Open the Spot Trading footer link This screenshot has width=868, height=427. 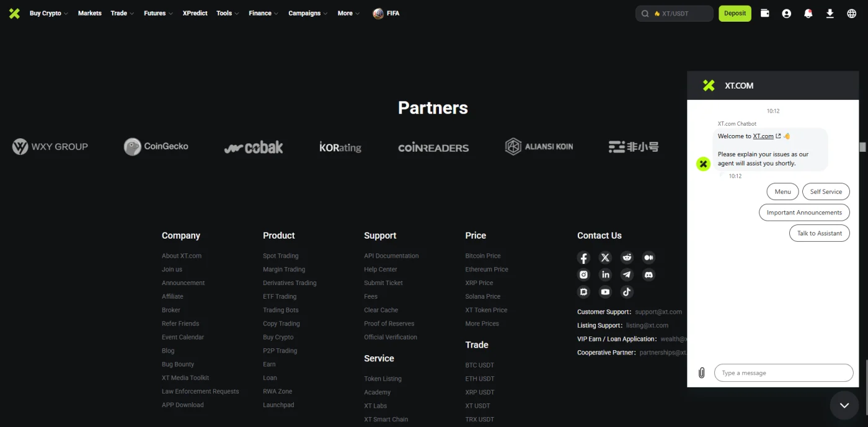point(281,256)
